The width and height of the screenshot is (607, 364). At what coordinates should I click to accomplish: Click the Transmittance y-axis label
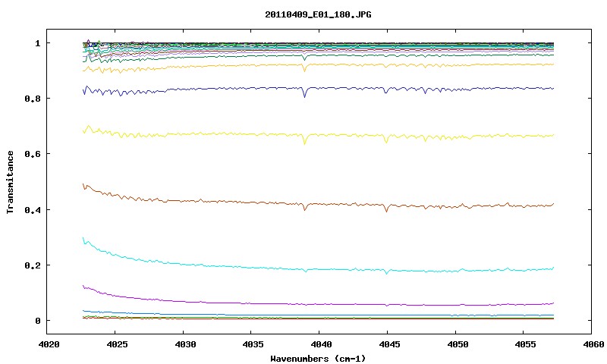click(x=10, y=182)
